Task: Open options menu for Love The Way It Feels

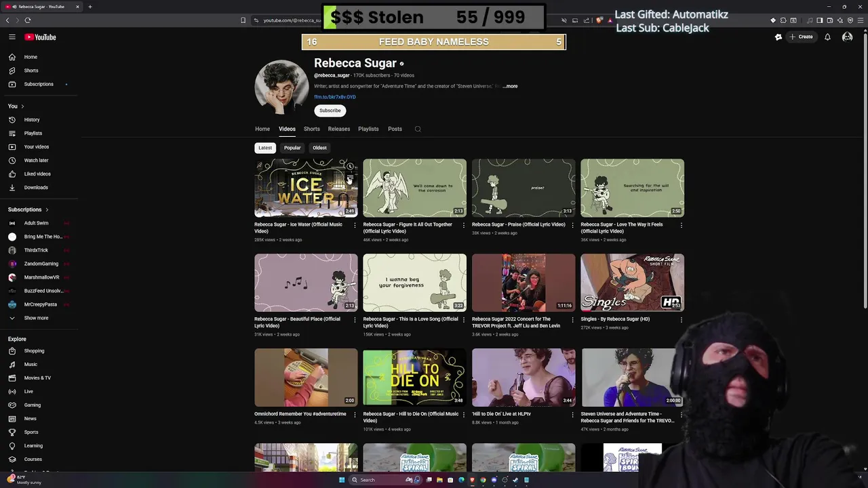Action: click(x=681, y=225)
